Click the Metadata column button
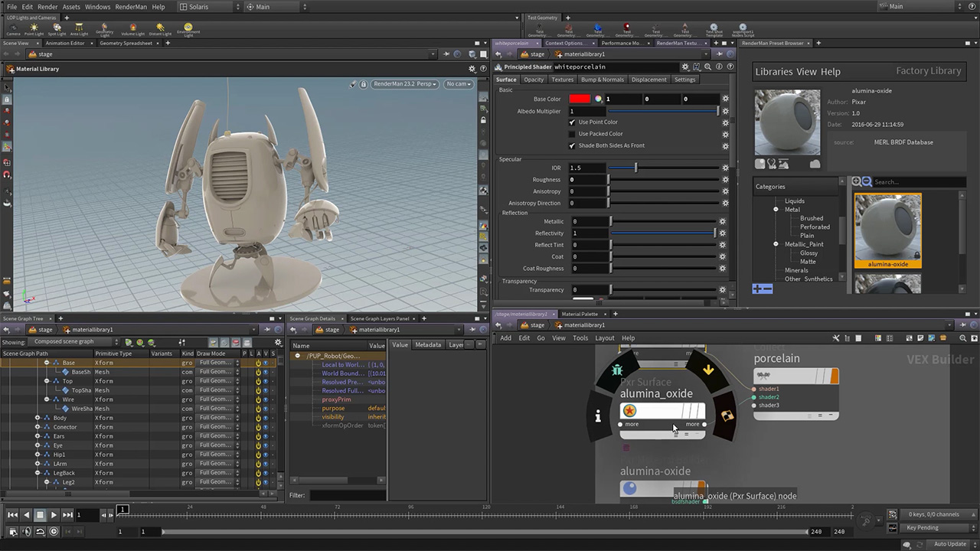This screenshot has width=980, height=551. pos(428,345)
